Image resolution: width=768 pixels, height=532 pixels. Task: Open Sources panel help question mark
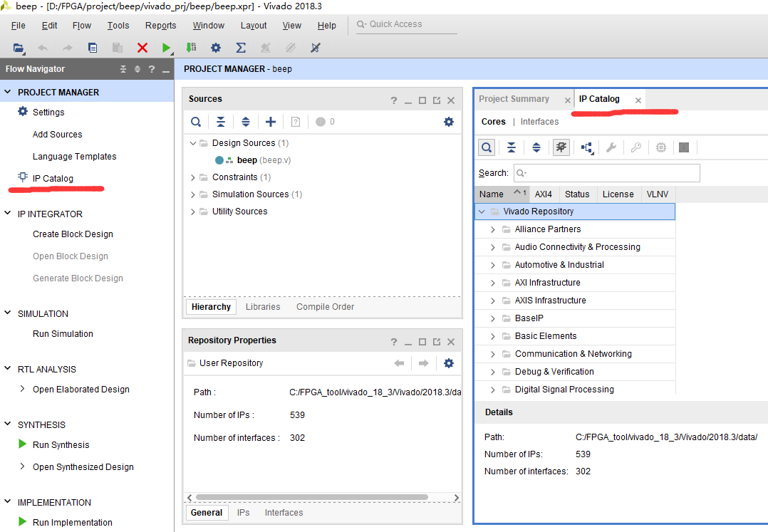pyautogui.click(x=394, y=100)
